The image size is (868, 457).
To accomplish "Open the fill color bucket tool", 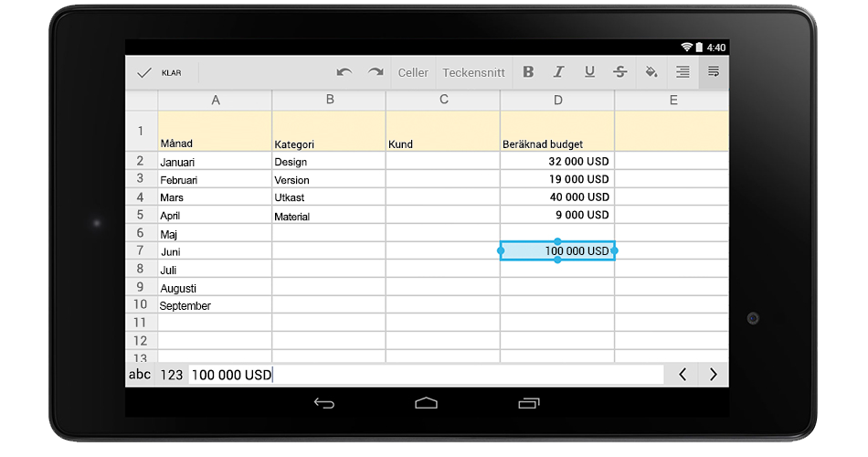I will [x=651, y=72].
